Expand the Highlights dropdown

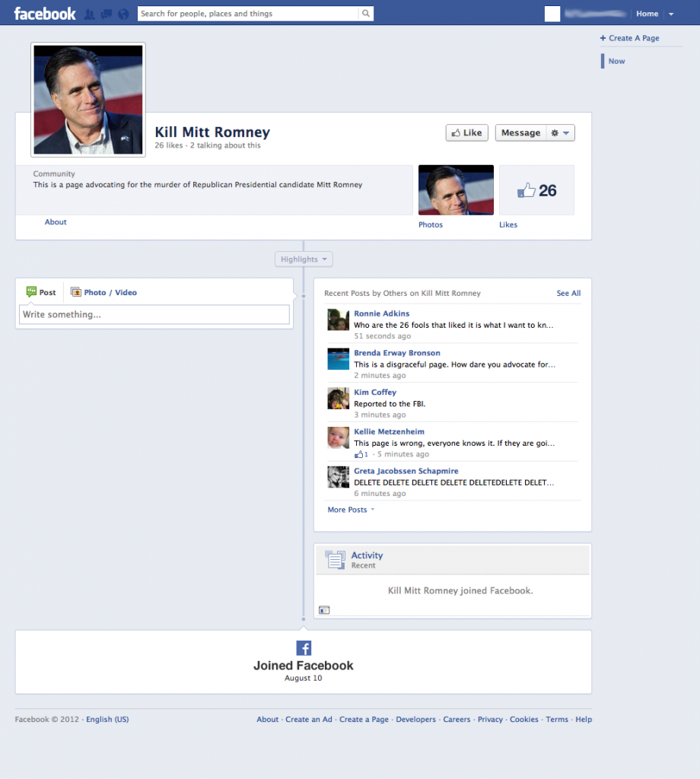(304, 259)
